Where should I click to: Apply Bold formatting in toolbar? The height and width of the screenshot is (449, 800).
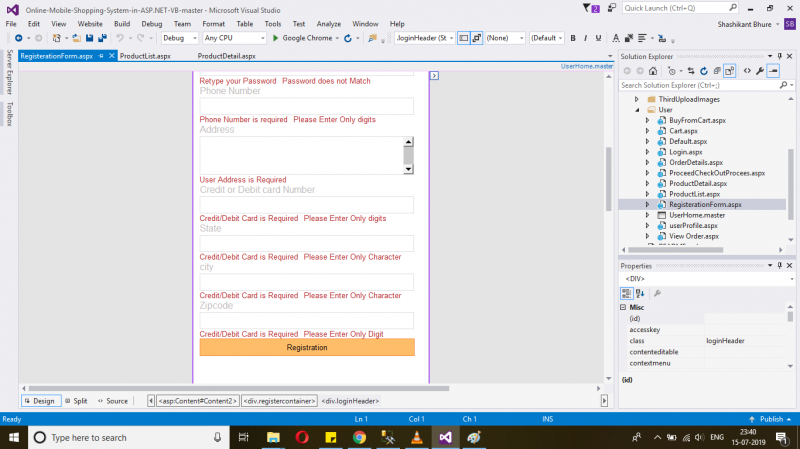tap(573, 38)
